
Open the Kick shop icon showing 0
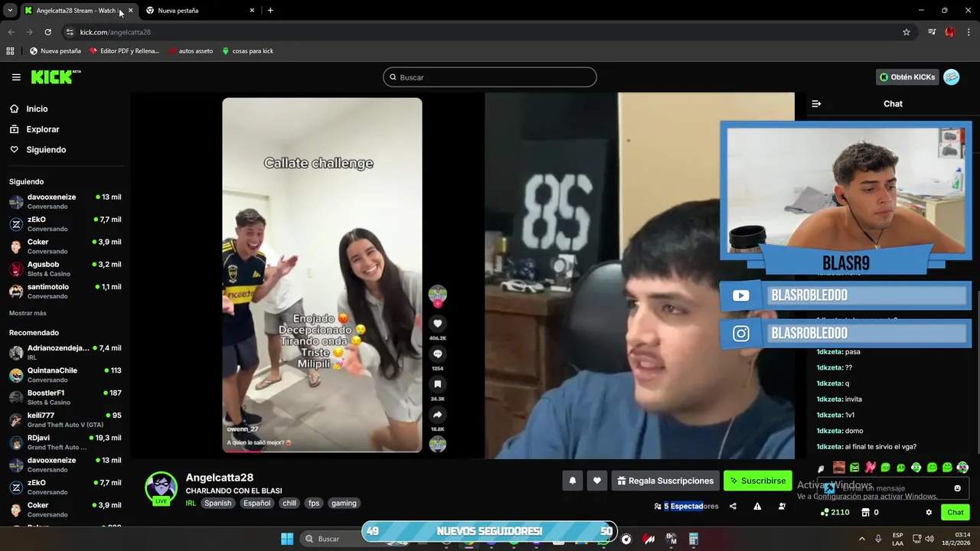[x=870, y=512]
